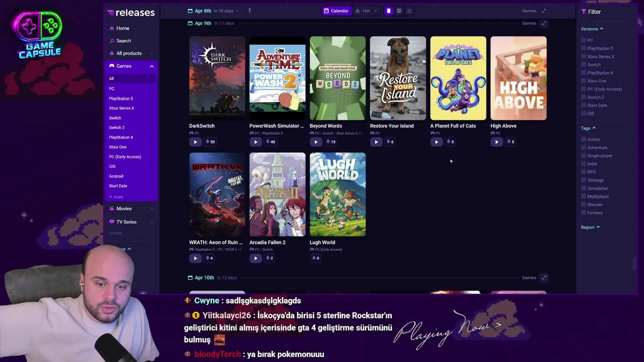
Task: Click the bell icon under PowerWash Simulator
Action: [x=270, y=142]
